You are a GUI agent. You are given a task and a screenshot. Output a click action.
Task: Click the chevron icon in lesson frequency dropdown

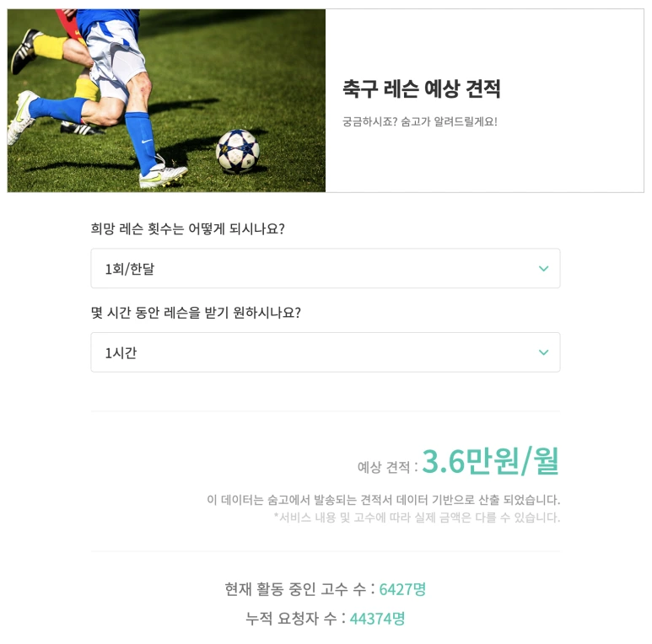coord(543,269)
